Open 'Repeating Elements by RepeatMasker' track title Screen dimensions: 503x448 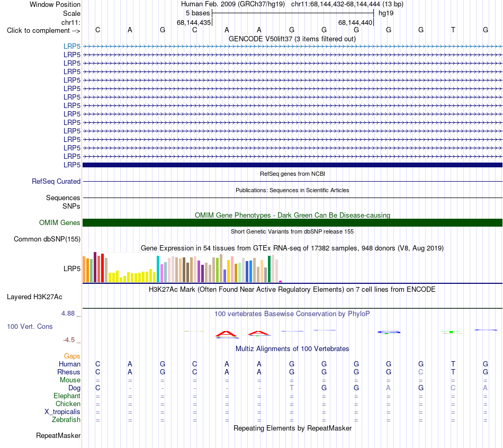click(x=292, y=428)
